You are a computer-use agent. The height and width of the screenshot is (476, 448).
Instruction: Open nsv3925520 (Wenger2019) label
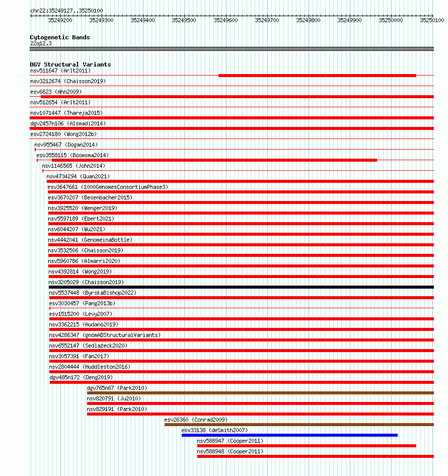point(83,209)
